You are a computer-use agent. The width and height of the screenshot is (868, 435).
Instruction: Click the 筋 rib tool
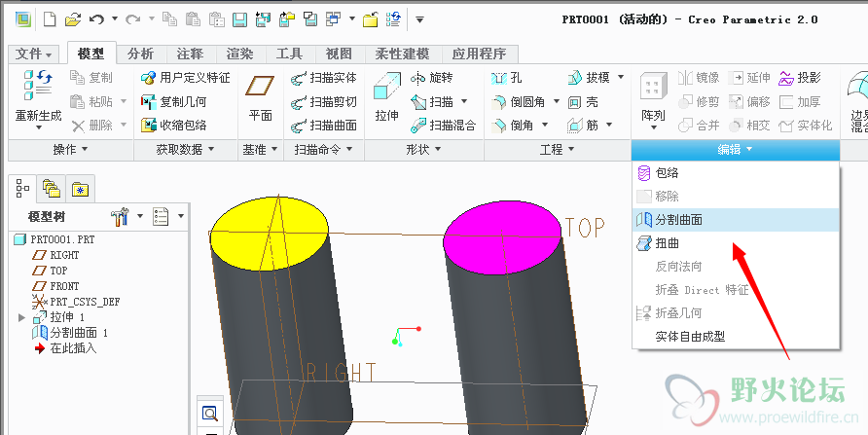pyautogui.click(x=584, y=126)
